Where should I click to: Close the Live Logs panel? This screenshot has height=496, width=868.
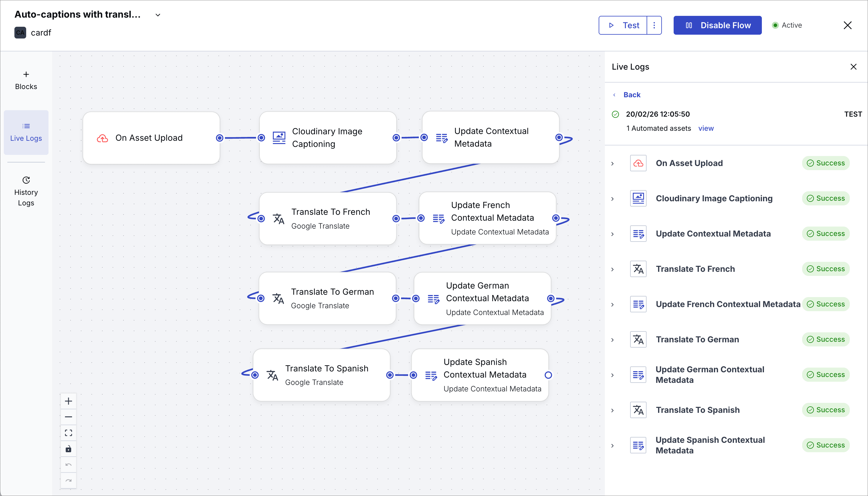pyautogui.click(x=853, y=67)
